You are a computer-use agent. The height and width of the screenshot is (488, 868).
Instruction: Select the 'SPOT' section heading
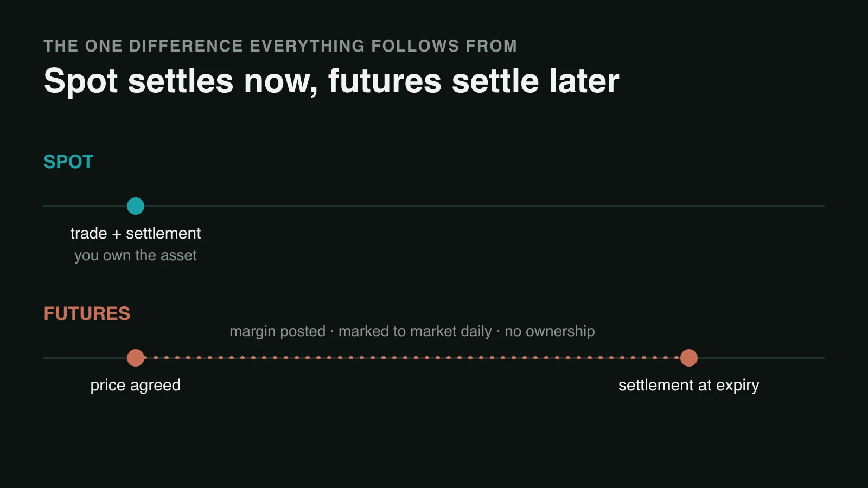[68, 162]
